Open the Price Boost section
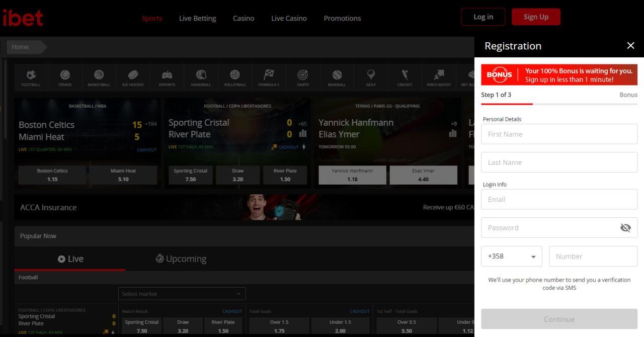 click(439, 77)
